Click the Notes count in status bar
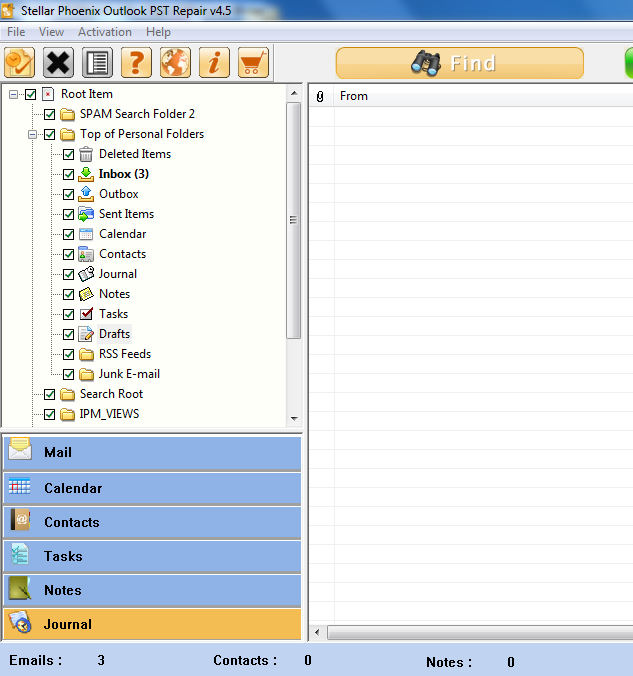 [x=511, y=662]
